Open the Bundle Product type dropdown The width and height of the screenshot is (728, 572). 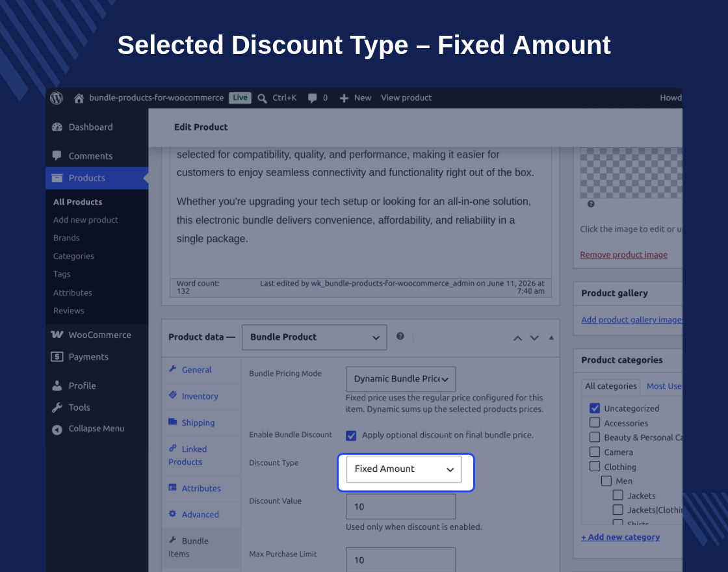pyautogui.click(x=315, y=337)
